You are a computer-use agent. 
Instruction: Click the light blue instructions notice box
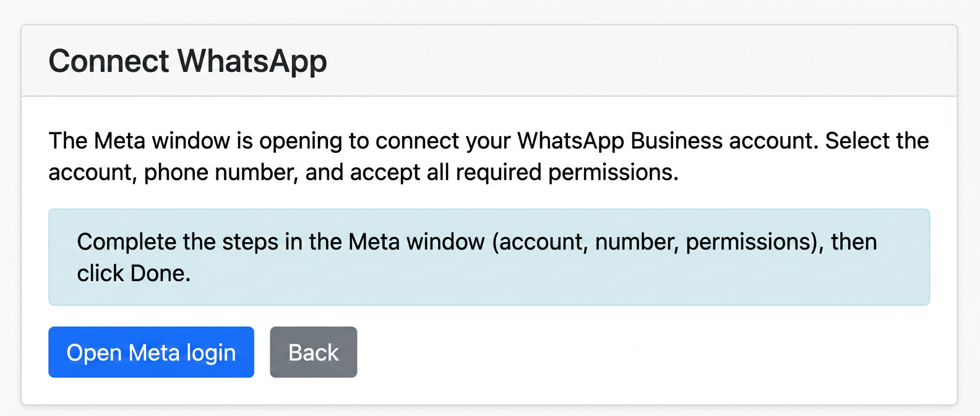[489, 257]
